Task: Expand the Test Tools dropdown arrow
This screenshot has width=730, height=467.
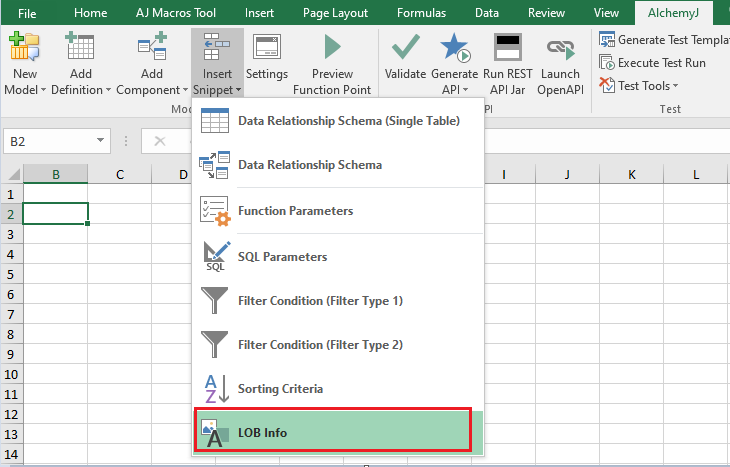Action: coord(676,86)
